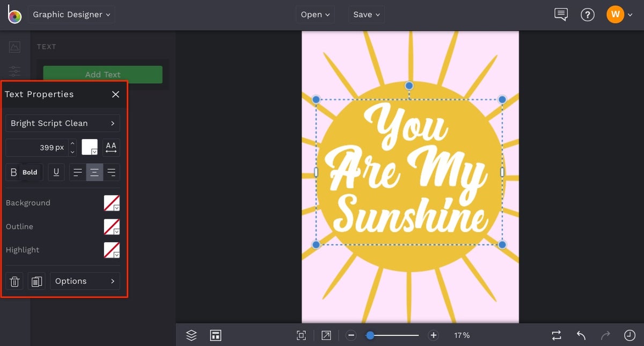Viewport: 644px width, 346px height.
Task: Open the history clock icon
Action: [629, 335]
